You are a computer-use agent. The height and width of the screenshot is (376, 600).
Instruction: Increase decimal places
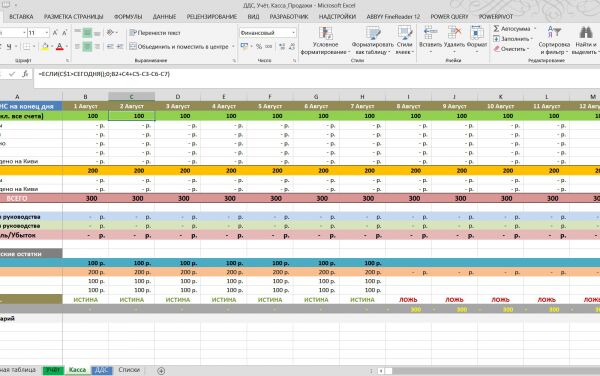coord(282,47)
